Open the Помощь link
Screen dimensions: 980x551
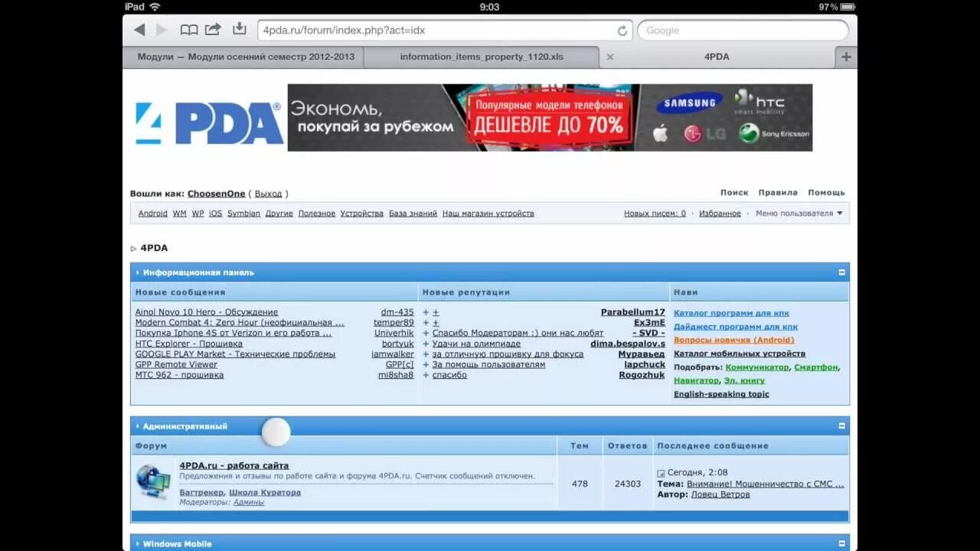[827, 193]
